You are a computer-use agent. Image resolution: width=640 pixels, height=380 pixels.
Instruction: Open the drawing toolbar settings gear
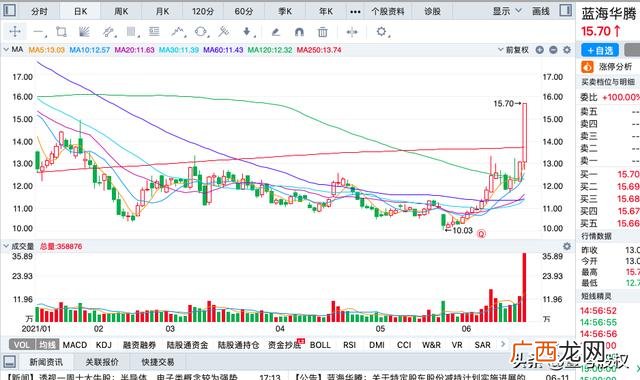coord(382,32)
